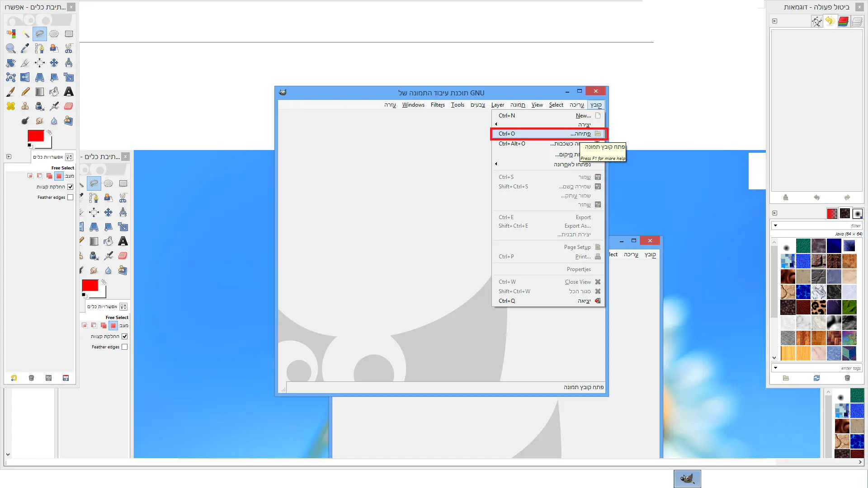
Task: Uncheck the antialiasing checkbox in the top-left tool options
Action: coord(70,187)
